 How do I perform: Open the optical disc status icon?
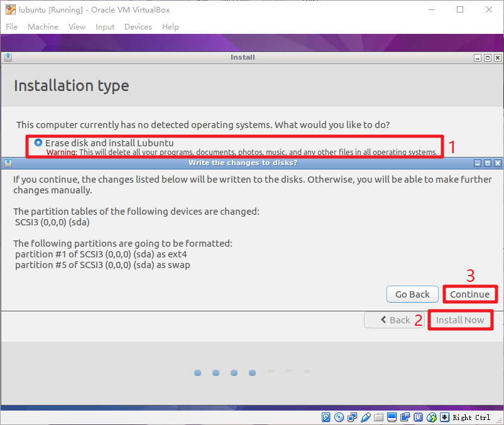pyautogui.click(x=339, y=417)
